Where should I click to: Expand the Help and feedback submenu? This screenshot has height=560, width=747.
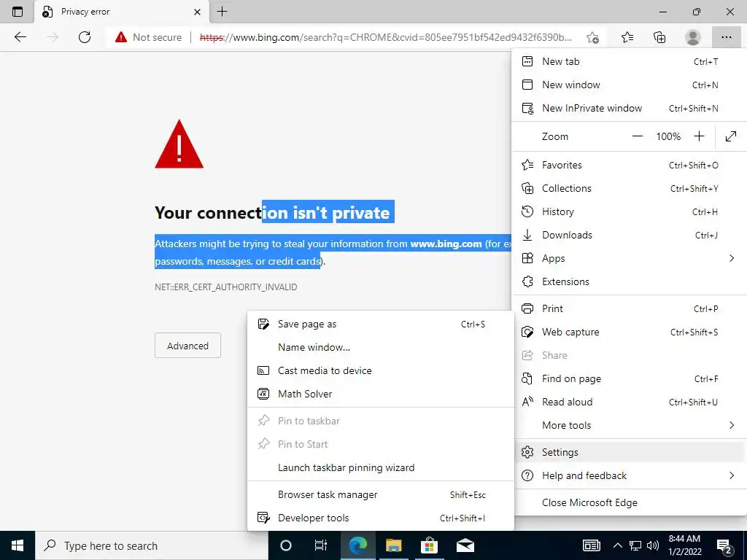(x=629, y=475)
